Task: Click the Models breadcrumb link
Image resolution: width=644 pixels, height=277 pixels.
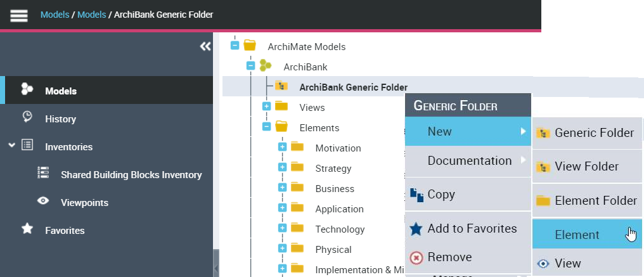Action: click(55, 14)
